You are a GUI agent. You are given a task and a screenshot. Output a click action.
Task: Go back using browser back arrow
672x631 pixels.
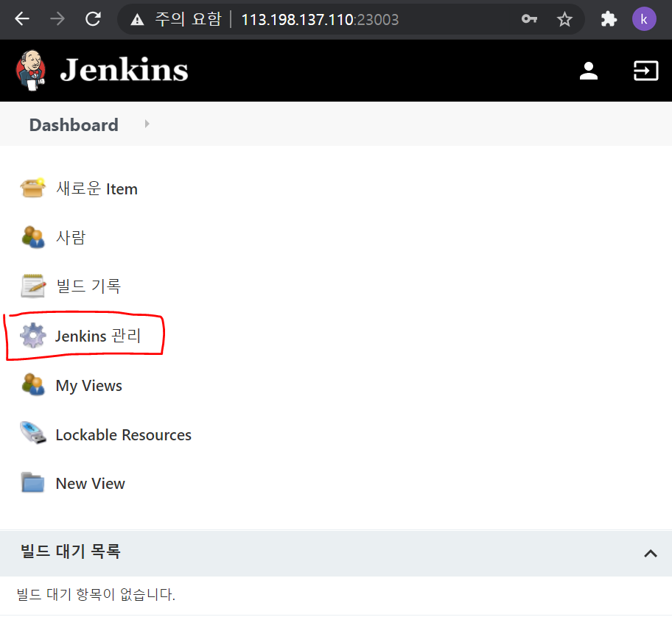pos(22,19)
